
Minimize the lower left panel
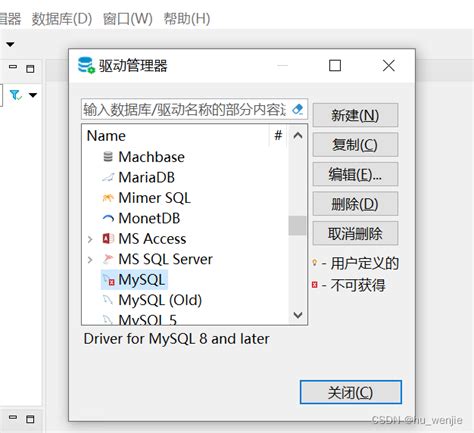13,417
